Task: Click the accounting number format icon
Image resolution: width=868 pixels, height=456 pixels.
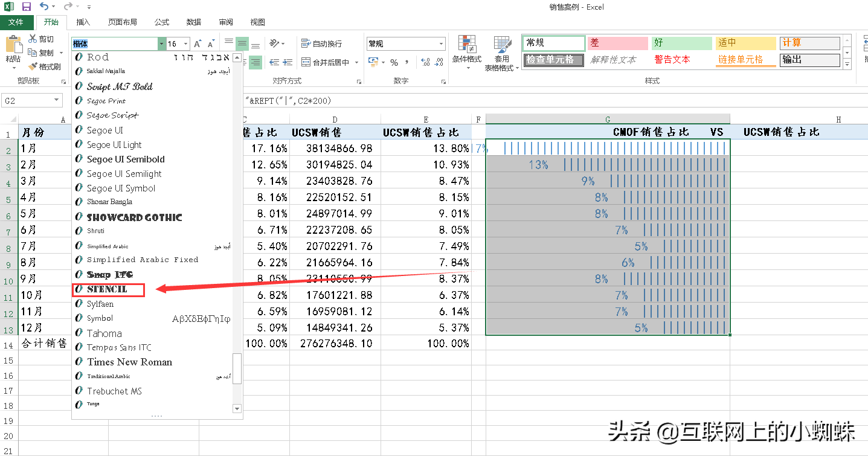Action: click(373, 62)
